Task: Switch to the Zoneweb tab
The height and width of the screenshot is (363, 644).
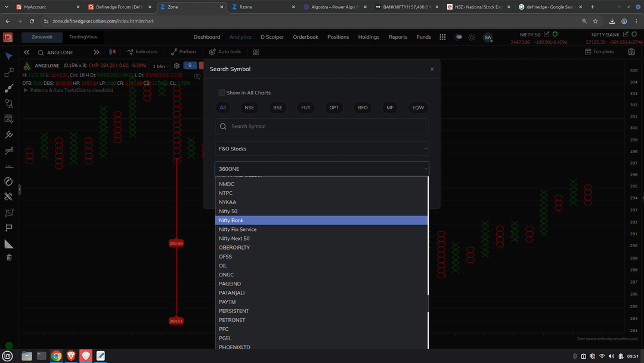Action: point(42,37)
